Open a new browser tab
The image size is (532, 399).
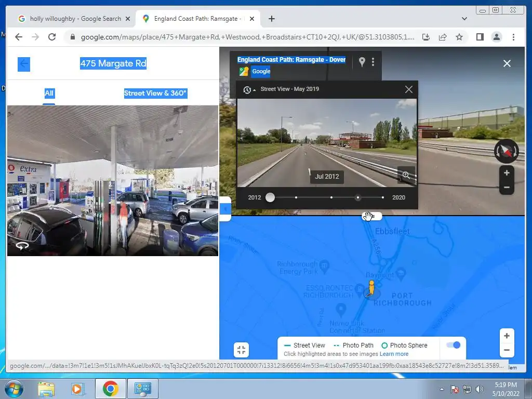[x=271, y=19]
